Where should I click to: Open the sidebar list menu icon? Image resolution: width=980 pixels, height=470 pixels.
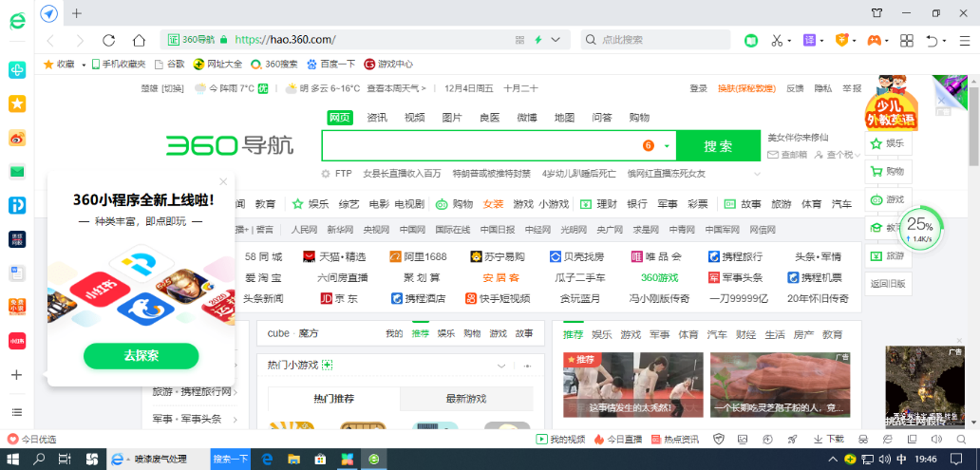tap(17, 412)
